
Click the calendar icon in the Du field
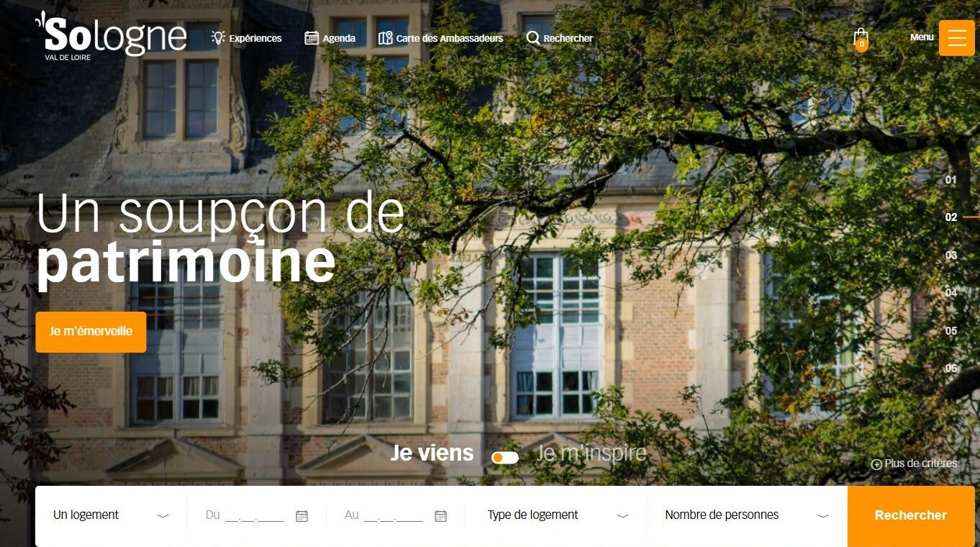point(302,515)
